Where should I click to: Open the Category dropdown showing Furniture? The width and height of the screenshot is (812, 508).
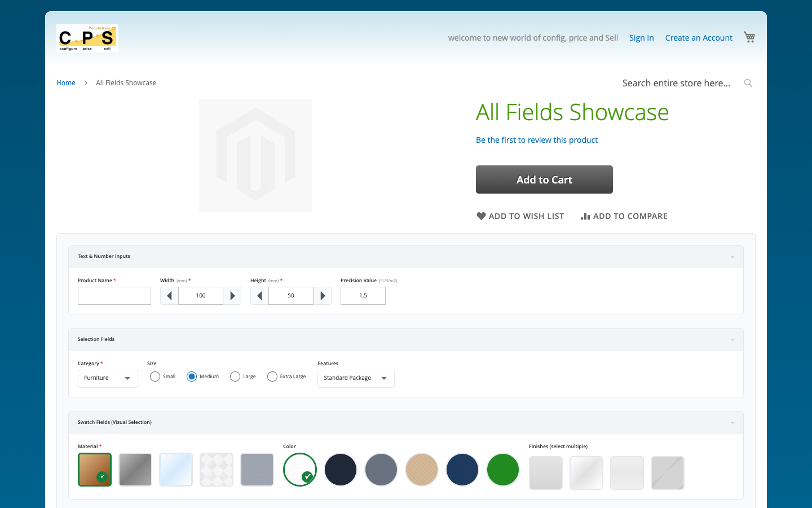(x=108, y=378)
